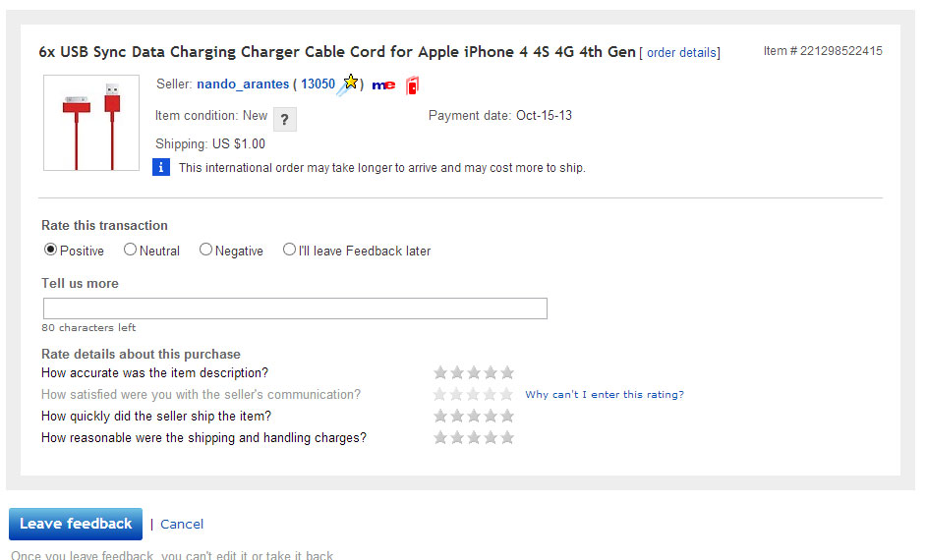This screenshot has width=926, height=560.
Task: Click the blue international order info icon
Action: (161, 168)
